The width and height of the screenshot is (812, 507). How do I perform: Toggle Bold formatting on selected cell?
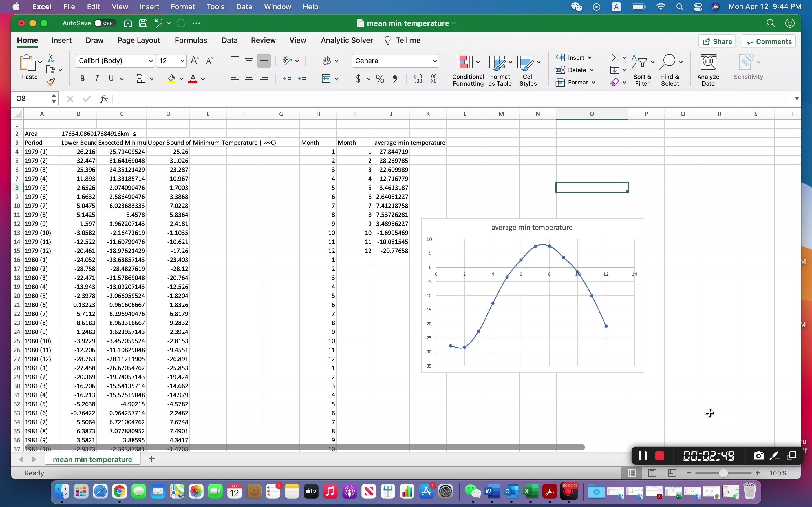point(81,78)
